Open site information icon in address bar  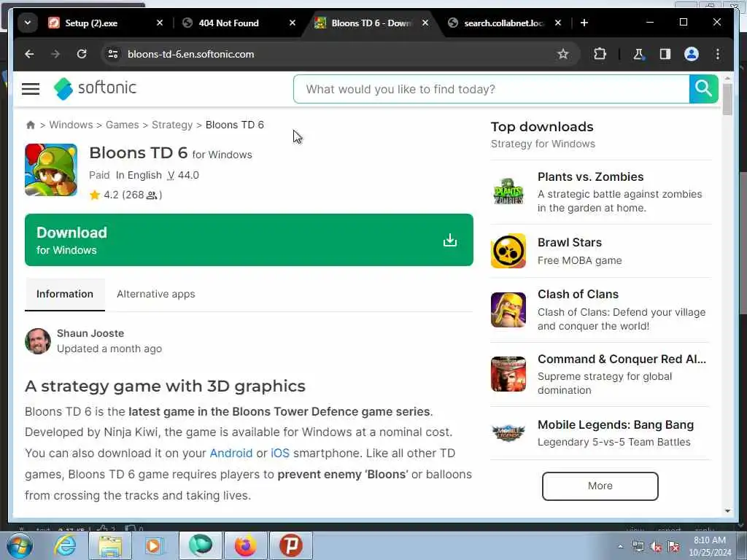click(113, 54)
